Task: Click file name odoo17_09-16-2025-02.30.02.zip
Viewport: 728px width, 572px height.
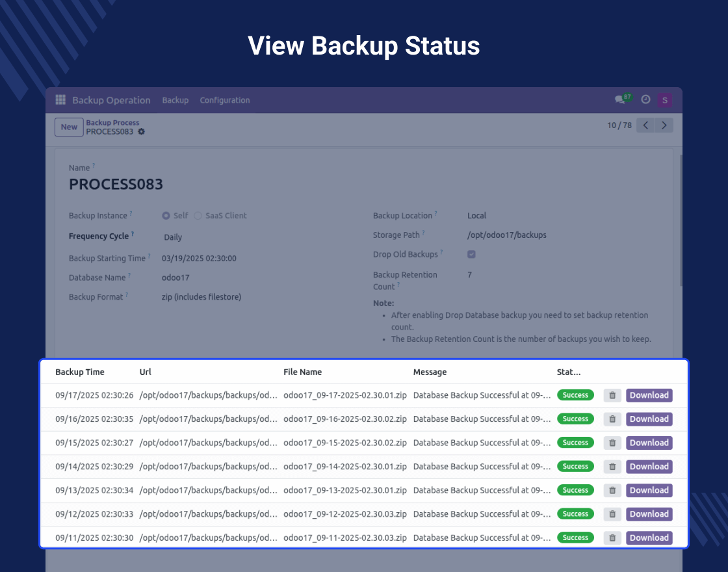Action: coord(345,419)
